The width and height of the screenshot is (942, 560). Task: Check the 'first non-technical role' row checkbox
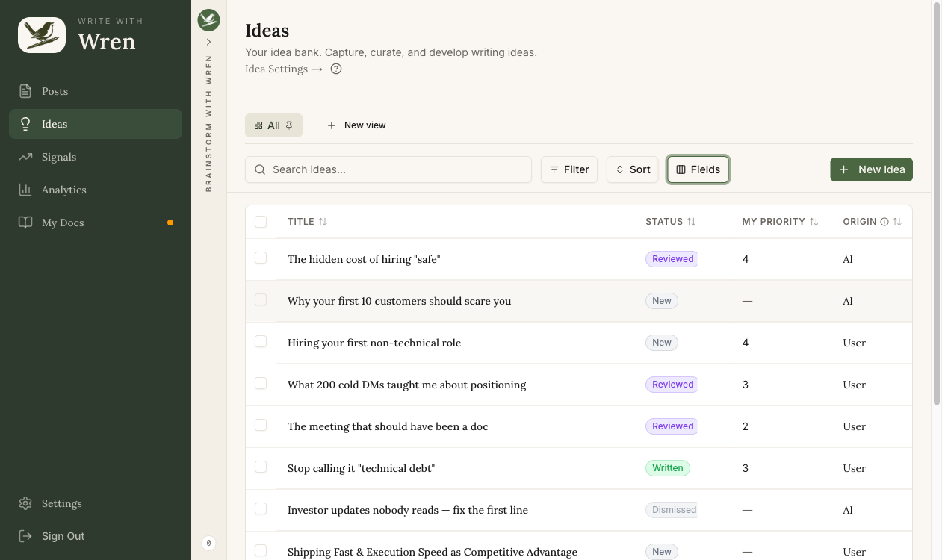click(261, 341)
